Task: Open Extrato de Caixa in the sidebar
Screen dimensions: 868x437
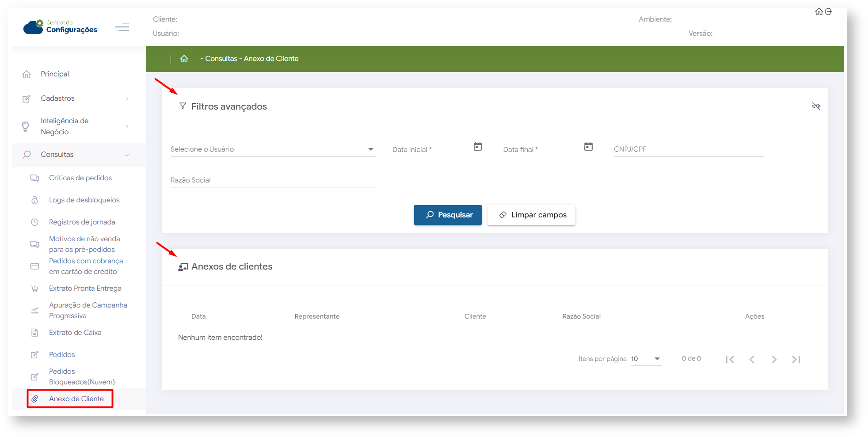Action: click(75, 333)
